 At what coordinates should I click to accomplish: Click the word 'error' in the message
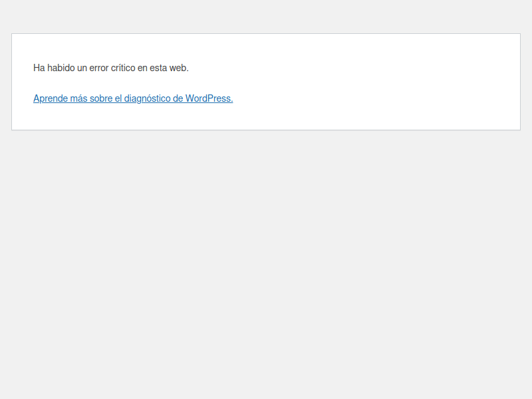pos(98,68)
